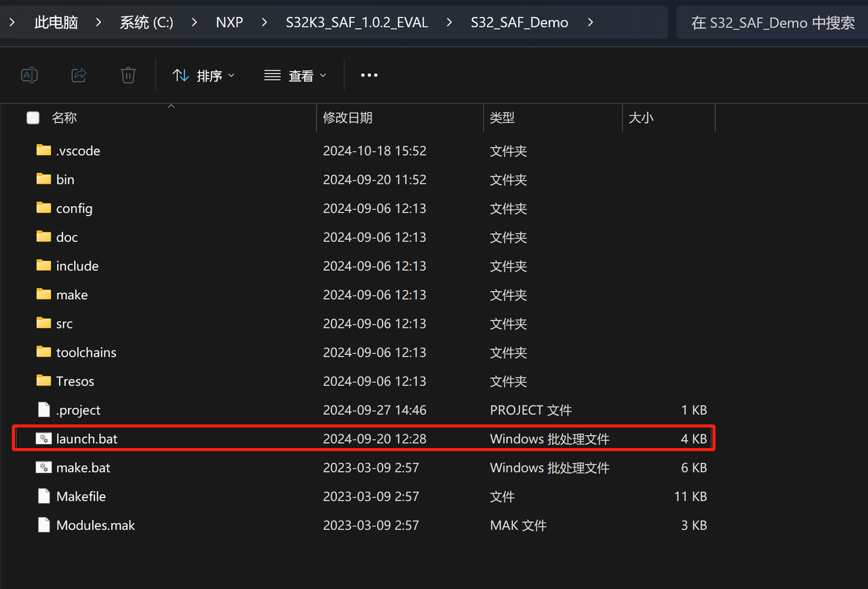Open the 查看 view dropdown
This screenshot has height=589, width=868.
pos(295,75)
